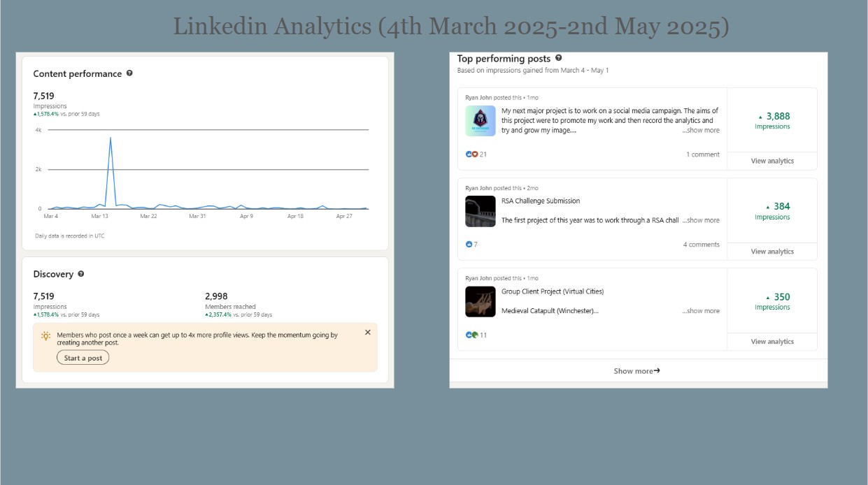Click the lightbulb tip icon

[45, 336]
